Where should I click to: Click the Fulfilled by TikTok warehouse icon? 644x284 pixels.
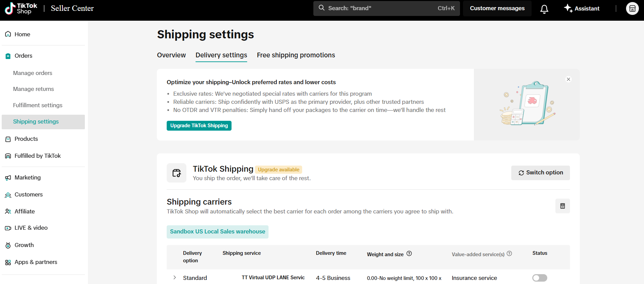coord(8,156)
